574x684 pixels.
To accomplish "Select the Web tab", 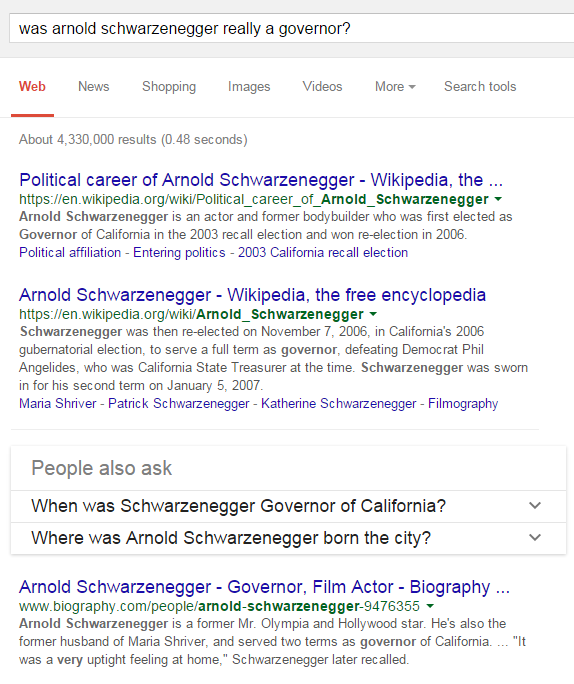I will coord(32,86).
